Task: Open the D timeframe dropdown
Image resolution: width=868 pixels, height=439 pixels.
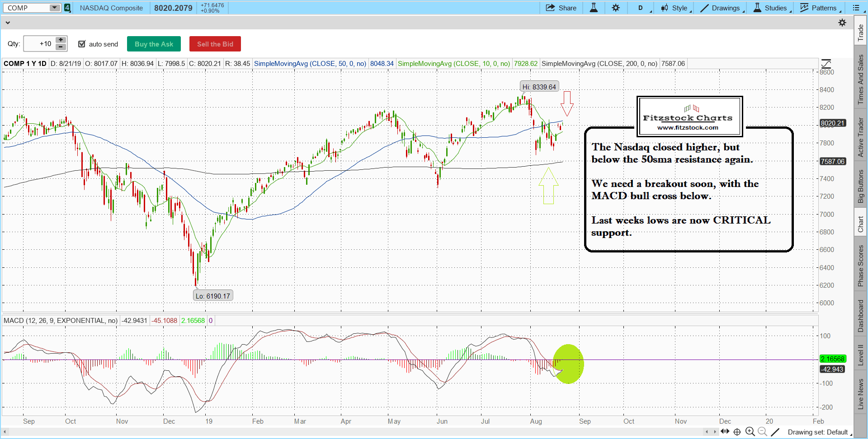Action: coord(643,8)
